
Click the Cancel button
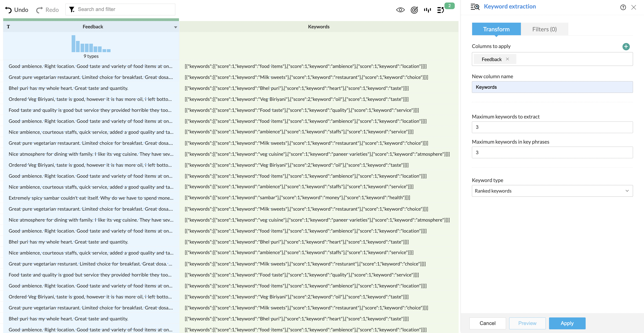(x=487, y=323)
